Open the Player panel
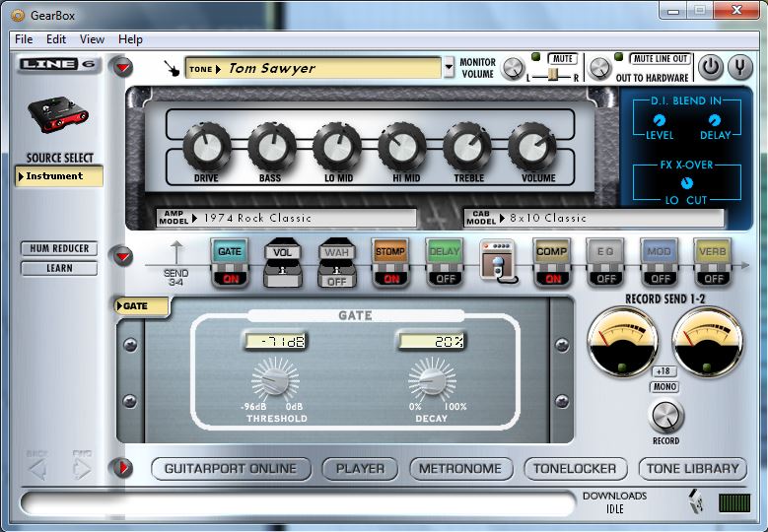 pos(360,469)
